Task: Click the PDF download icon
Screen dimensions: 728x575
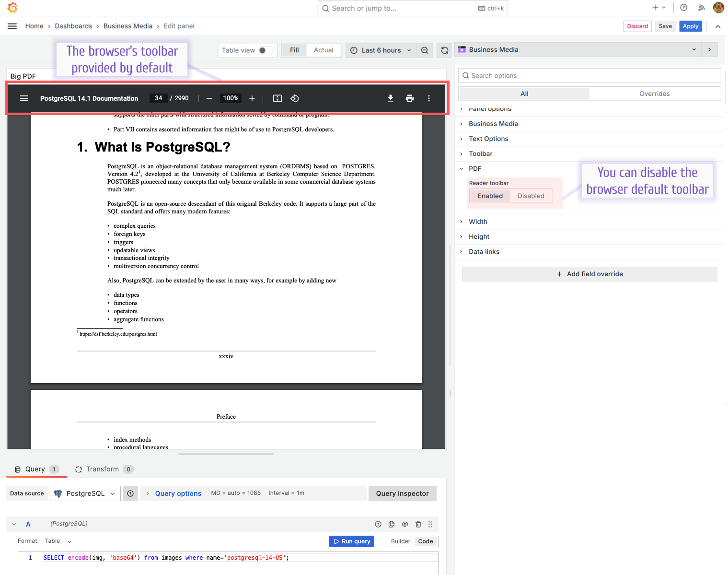Action: [390, 98]
